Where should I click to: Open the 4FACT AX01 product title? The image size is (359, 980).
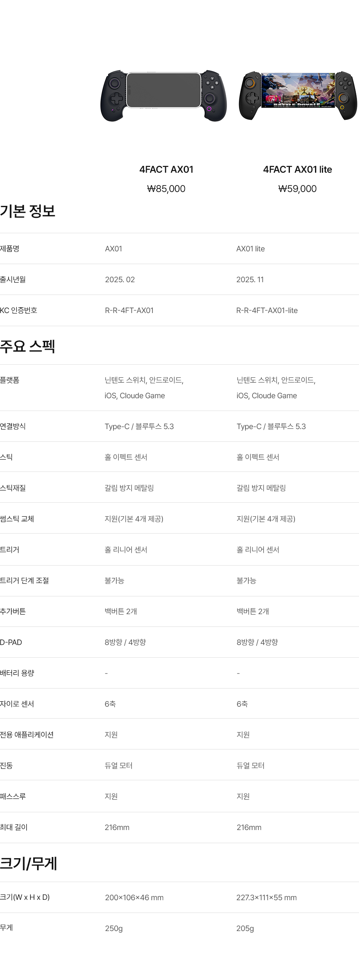point(166,170)
